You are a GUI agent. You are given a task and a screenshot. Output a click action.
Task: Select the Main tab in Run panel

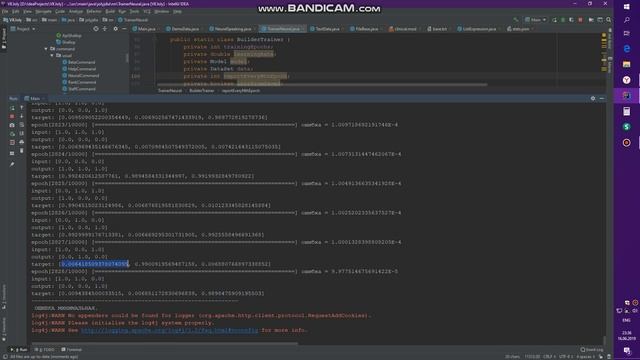(x=35, y=98)
